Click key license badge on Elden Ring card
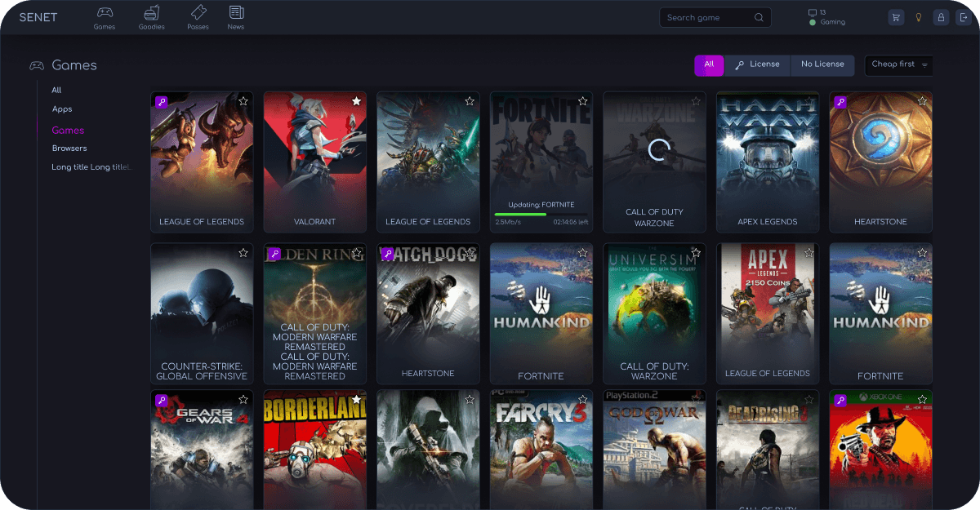 click(x=274, y=255)
